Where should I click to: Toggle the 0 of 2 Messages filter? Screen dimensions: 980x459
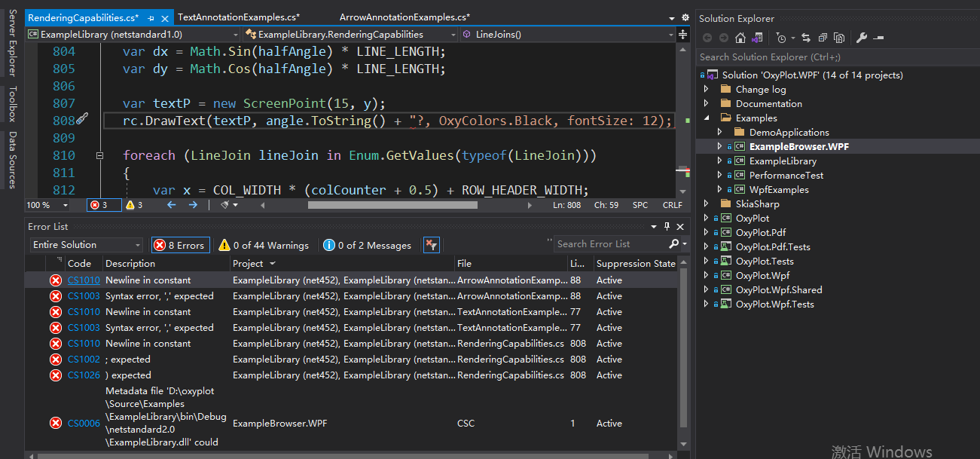pos(368,245)
